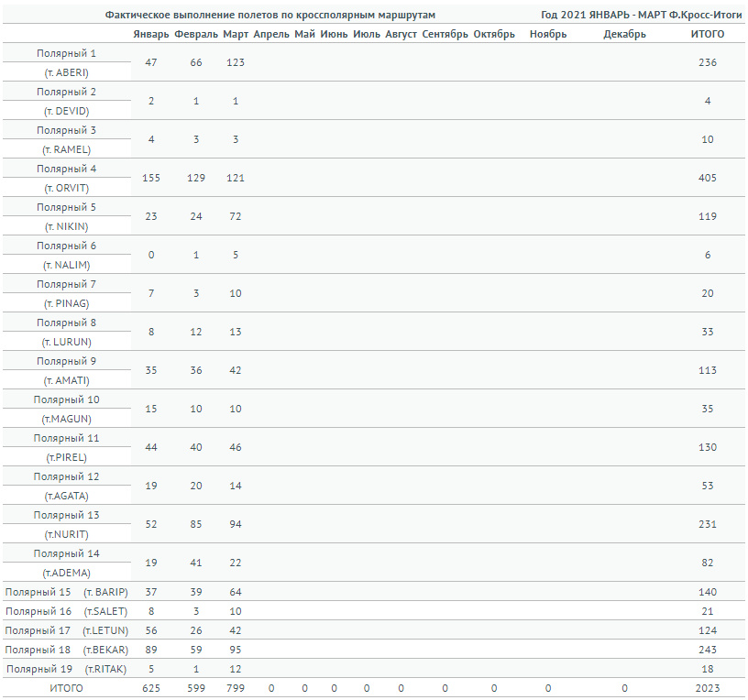The height and width of the screenshot is (700, 748).
Task: Click Полярный 18 total value 243
Action: (x=708, y=650)
